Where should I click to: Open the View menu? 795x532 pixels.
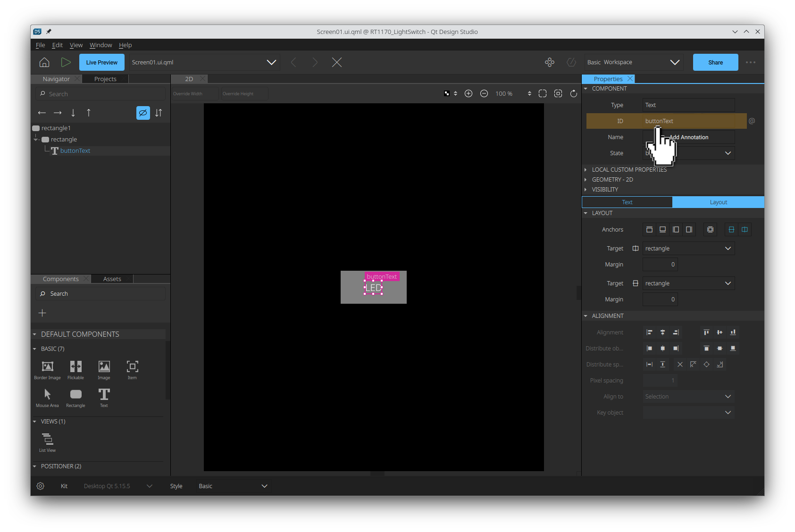tap(76, 45)
